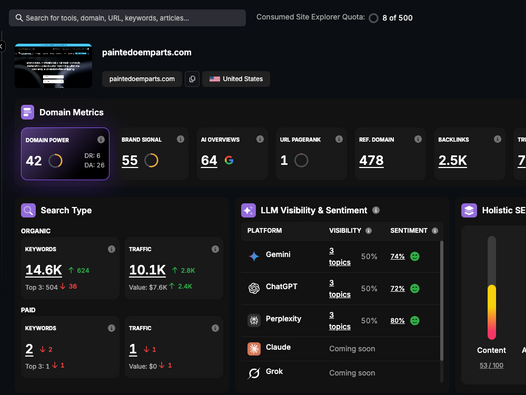
Task: Click the Search Type section icon
Action: pyautogui.click(x=28, y=210)
